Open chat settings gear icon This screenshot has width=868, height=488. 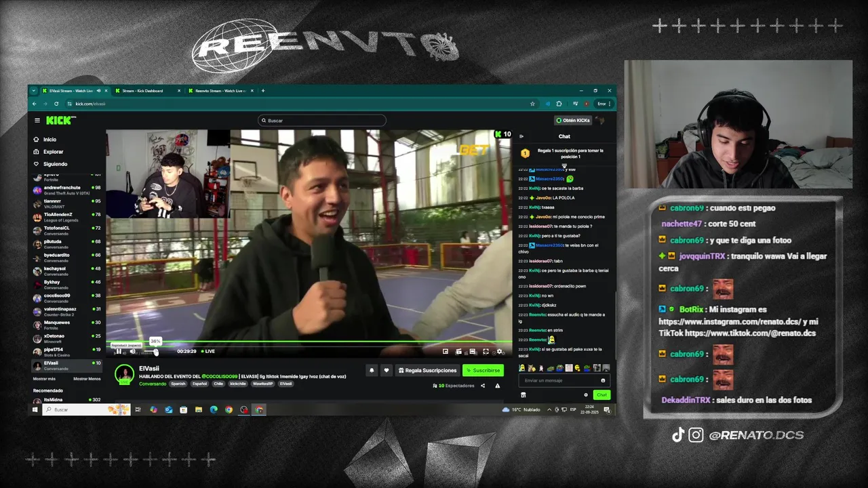tap(586, 394)
